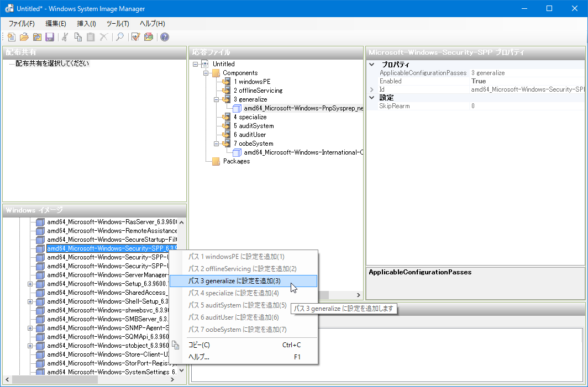Click the ApplicableConfigurationPasses property name
588x387 pixels.
(x=423, y=73)
